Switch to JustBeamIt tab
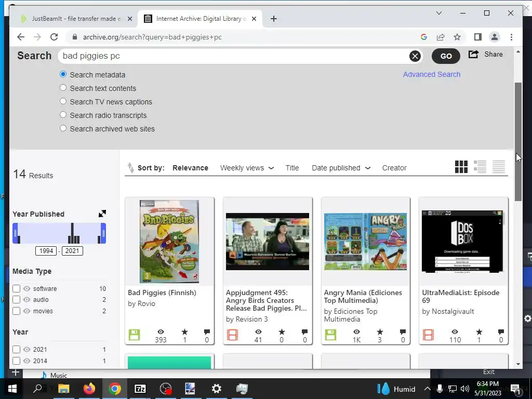Image resolution: width=532 pixels, height=399 pixels. [76, 19]
